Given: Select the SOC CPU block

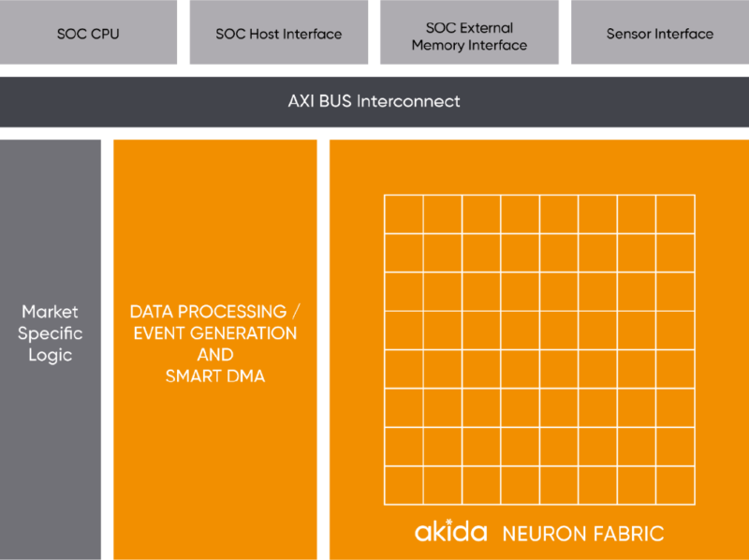Looking at the screenshot, I should click(88, 32).
